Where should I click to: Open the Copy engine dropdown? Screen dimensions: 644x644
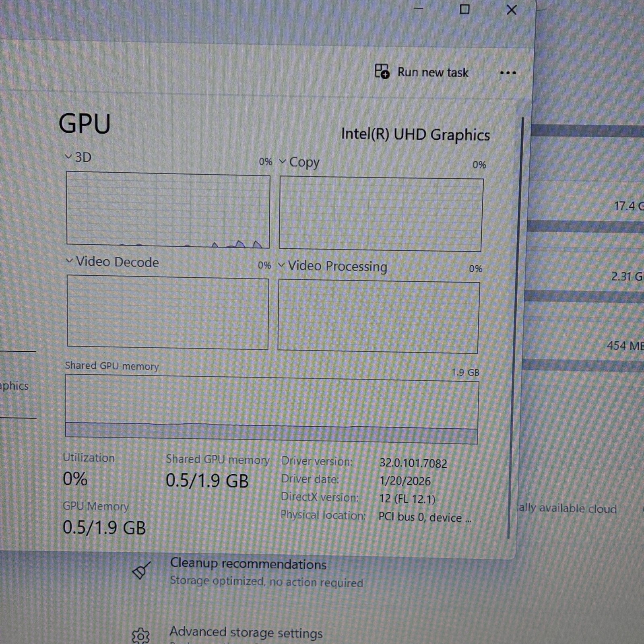(x=283, y=161)
